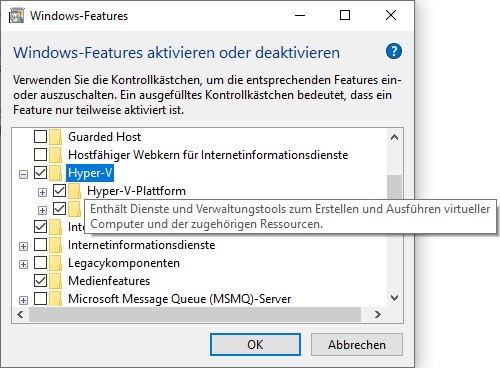500x368 pixels.
Task: Expand the Hyper-V-Plattform node
Action: tap(42, 192)
